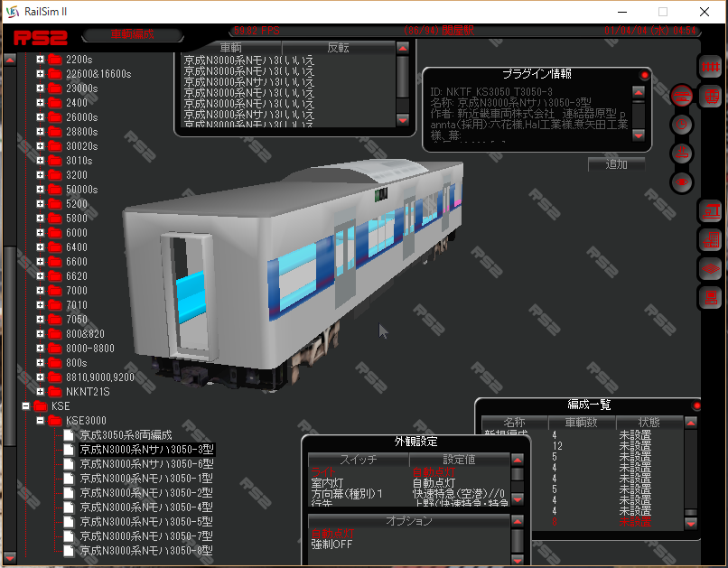
Task: Expand the 8000-8800 folder
Action: point(40,348)
